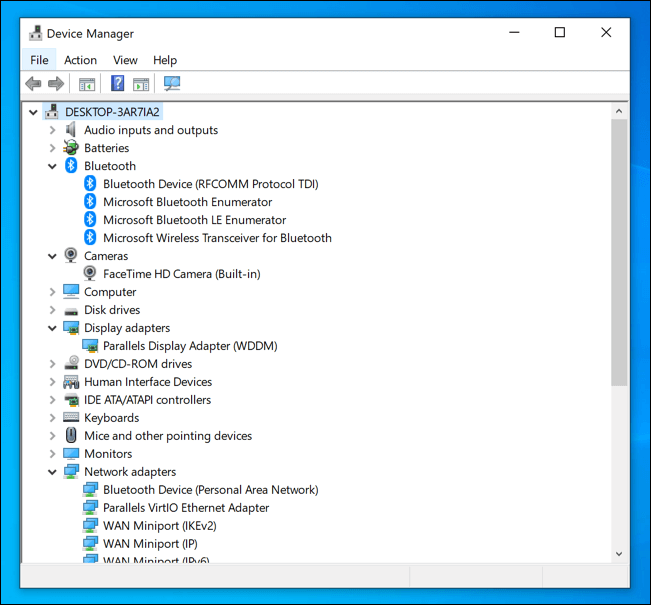Screen dimensions: 651x605
Task: Open the Action menu
Action: tap(81, 60)
